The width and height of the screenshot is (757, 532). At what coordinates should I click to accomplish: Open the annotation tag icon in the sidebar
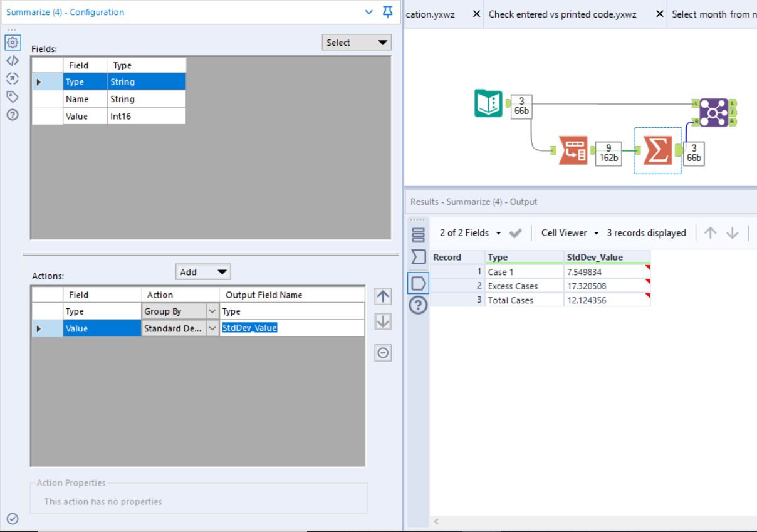pos(13,96)
